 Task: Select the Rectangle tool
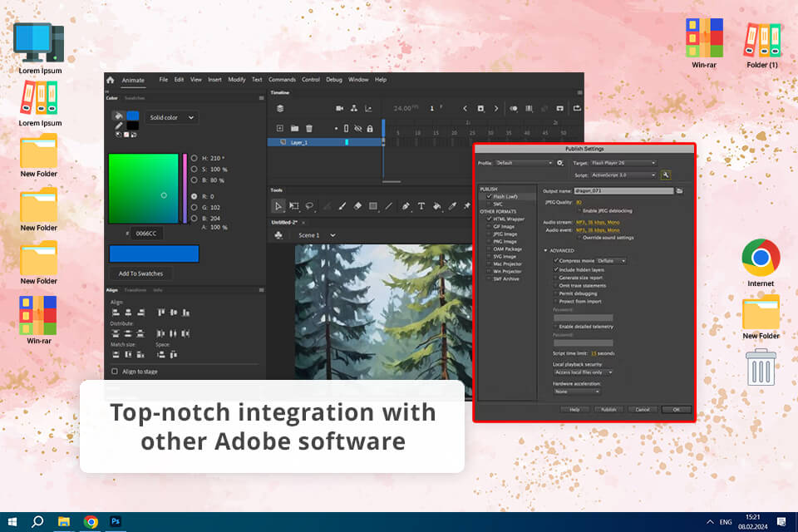[373, 206]
